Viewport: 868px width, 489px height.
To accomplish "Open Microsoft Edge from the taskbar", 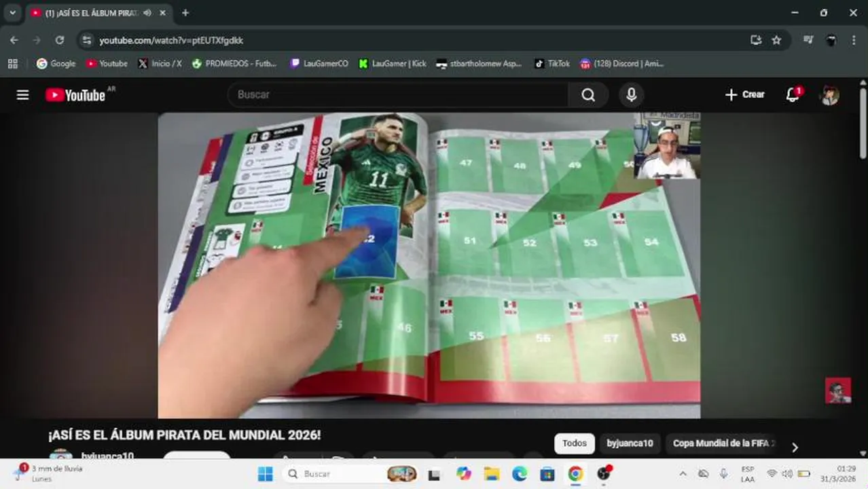I will pos(520,473).
